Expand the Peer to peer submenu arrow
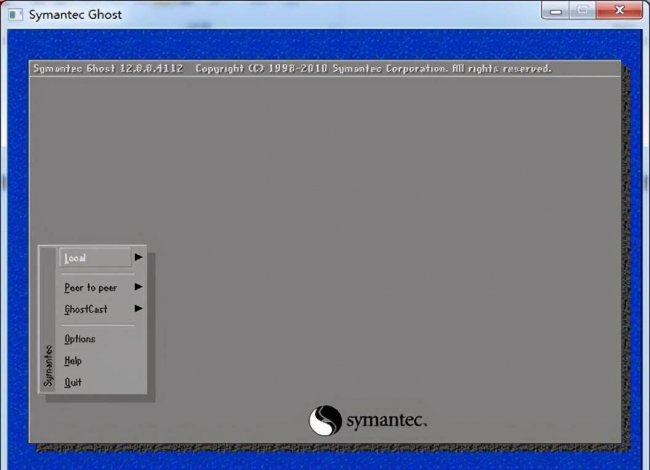Image resolution: width=650 pixels, height=470 pixels. tap(138, 287)
